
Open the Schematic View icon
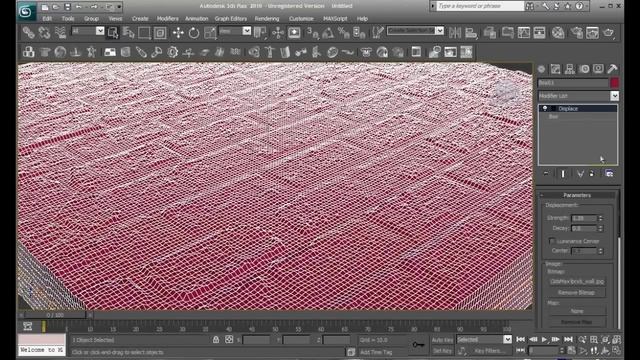coord(540,33)
